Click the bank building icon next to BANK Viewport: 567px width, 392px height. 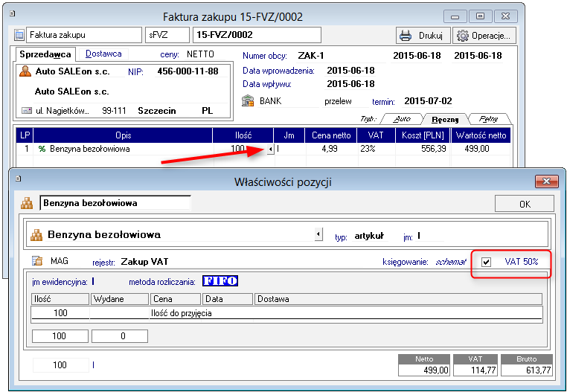tap(248, 100)
